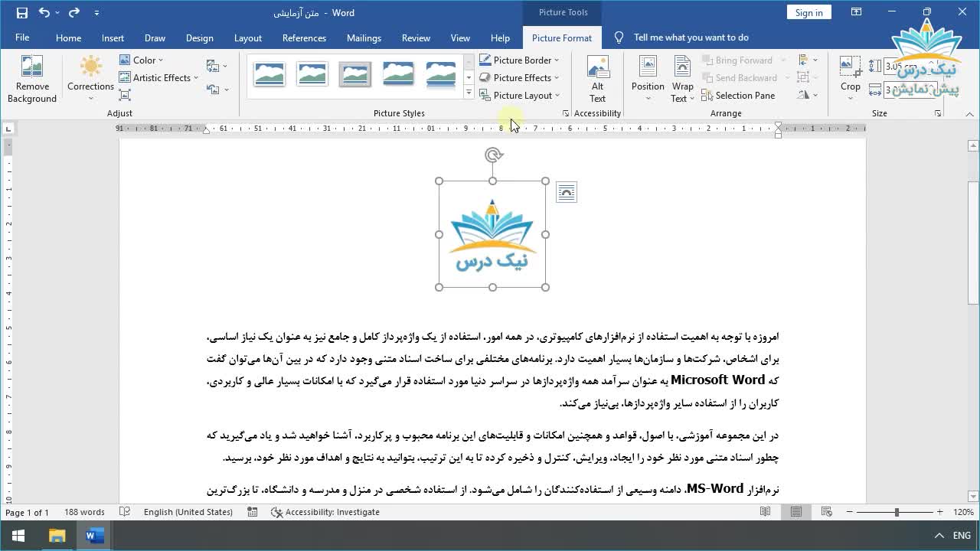Open the Picture Effects dropdown
The width and height of the screenshot is (980, 551).
(557, 78)
